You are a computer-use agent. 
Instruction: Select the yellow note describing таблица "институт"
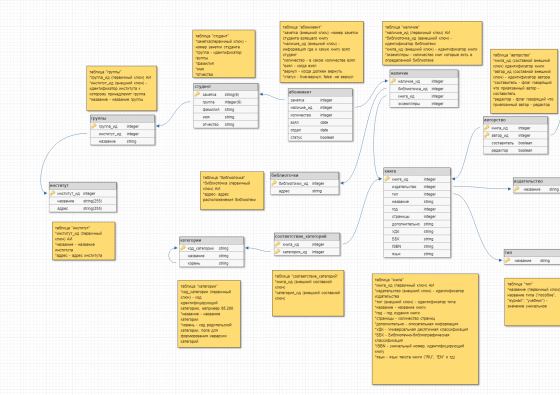click(84, 241)
